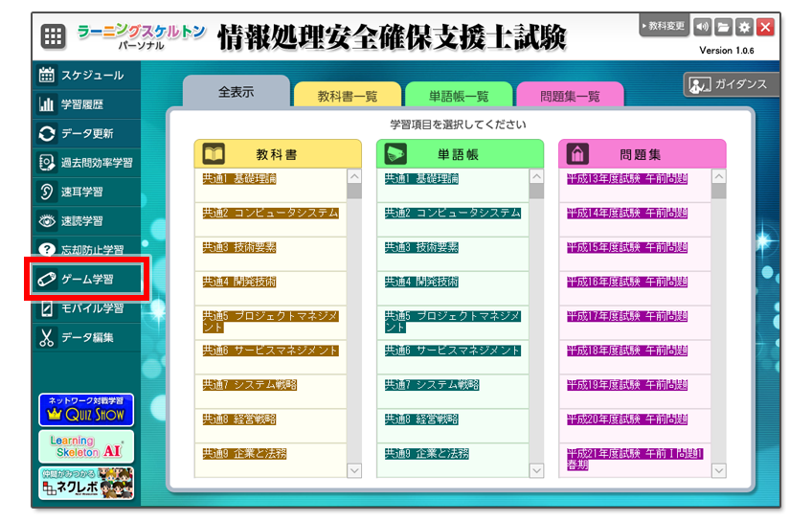Switch to the 単語帳一覧 tab
This screenshot has height=521, width=812.
459,95
